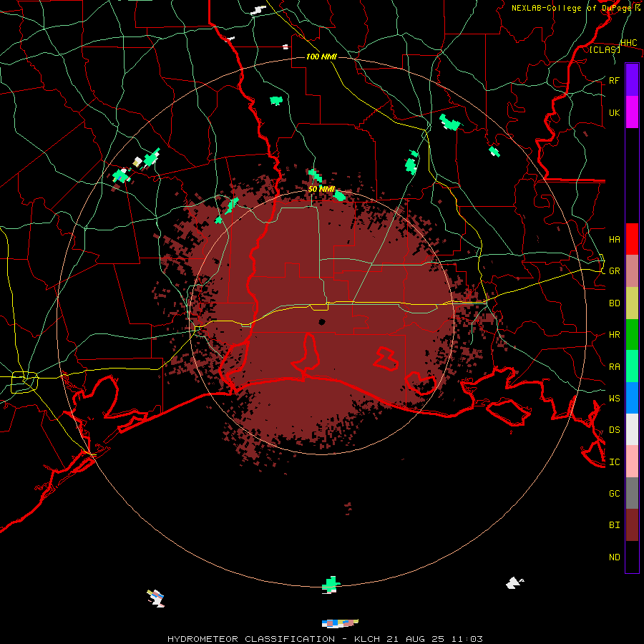Click the GC legend label
This screenshot has height=644, width=644.
click(x=614, y=493)
